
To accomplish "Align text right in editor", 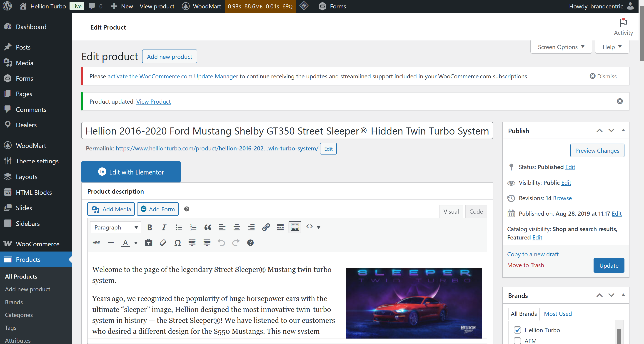I will pyautogui.click(x=251, y=227).
